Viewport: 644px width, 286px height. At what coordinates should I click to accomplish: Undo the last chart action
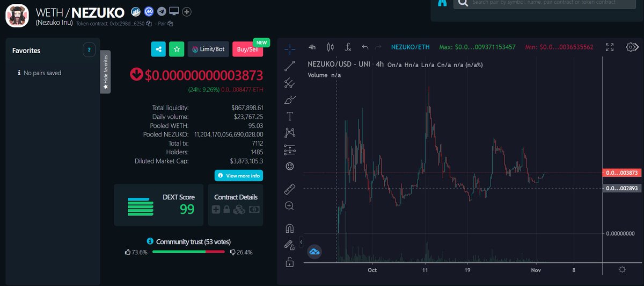click(x=365, y=47)
